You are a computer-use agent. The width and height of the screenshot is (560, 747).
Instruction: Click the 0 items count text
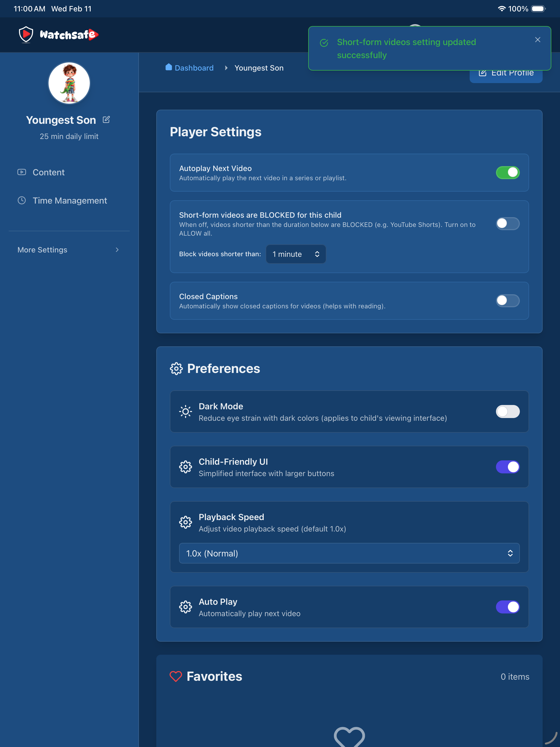tap(515, 677)
